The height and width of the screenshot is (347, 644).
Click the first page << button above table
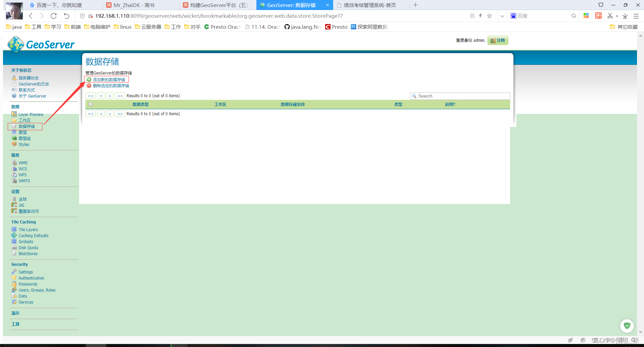(x=91, y=96)
